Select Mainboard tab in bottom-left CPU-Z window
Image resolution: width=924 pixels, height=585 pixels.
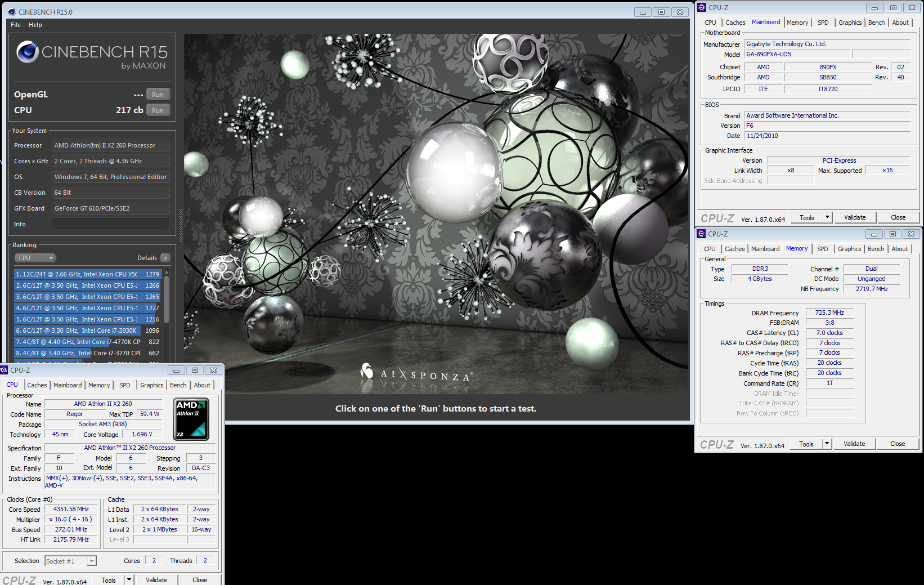(68, 385)
